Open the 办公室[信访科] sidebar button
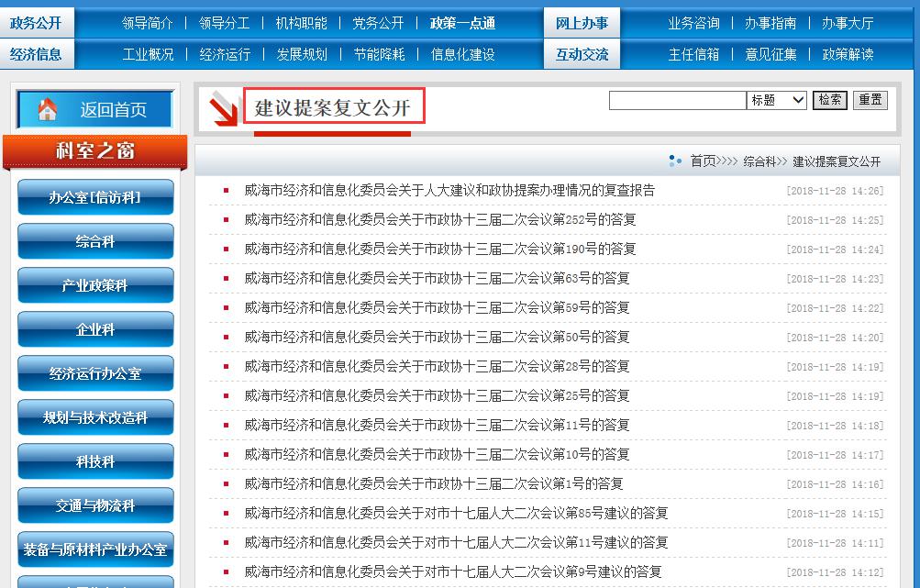 95,197
